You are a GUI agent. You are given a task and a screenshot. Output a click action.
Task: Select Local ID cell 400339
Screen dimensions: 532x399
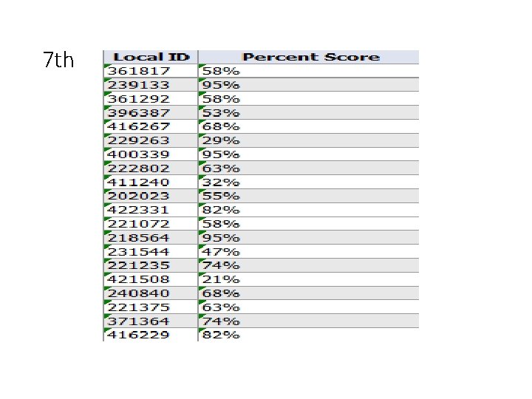151,154
